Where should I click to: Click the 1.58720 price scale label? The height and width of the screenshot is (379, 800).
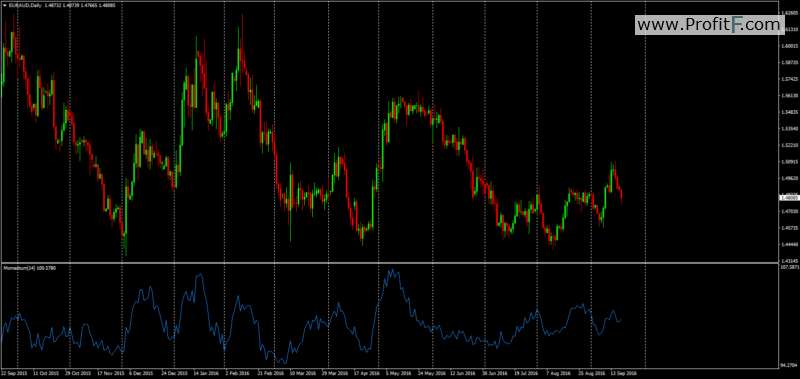click(790, 63)
